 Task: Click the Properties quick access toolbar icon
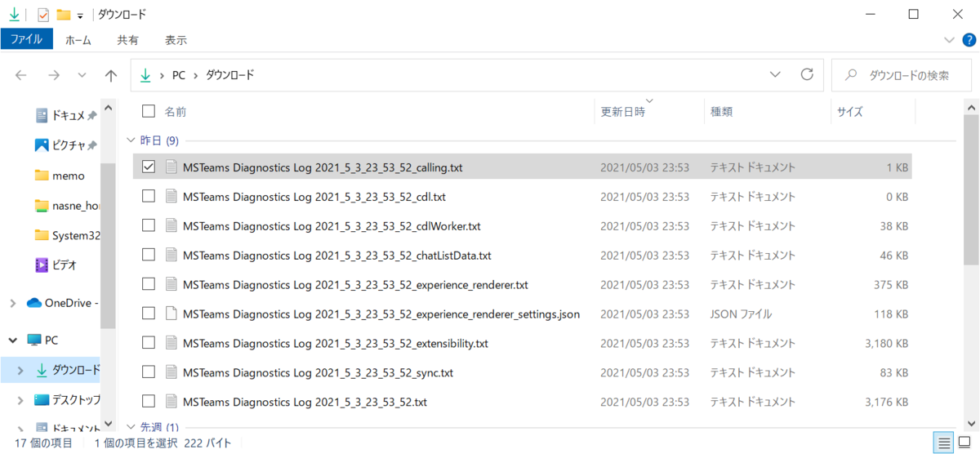click(x=43, y=15)
